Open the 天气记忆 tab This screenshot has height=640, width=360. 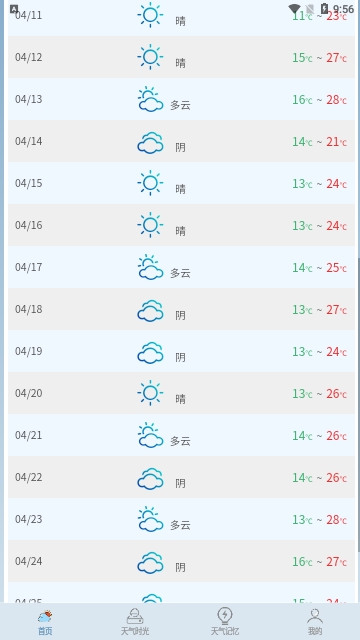[x=225, y=622]
